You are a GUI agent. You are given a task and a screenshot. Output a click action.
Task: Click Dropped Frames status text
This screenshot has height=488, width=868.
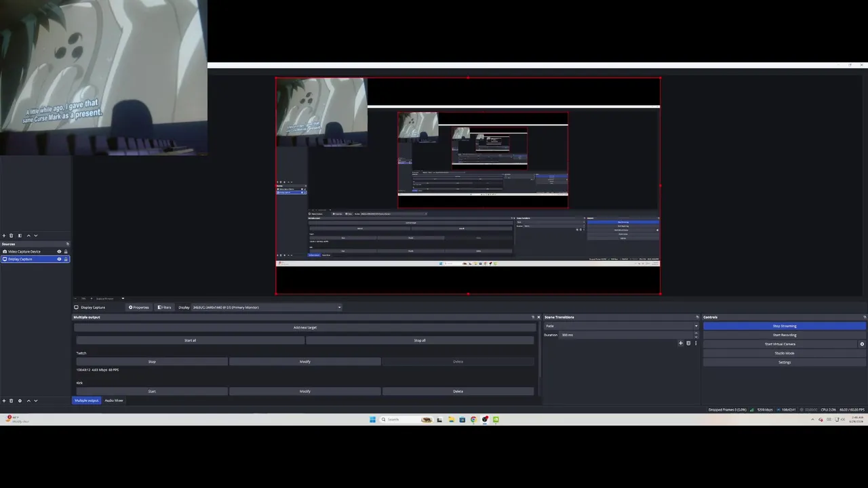tap(727, 410)
